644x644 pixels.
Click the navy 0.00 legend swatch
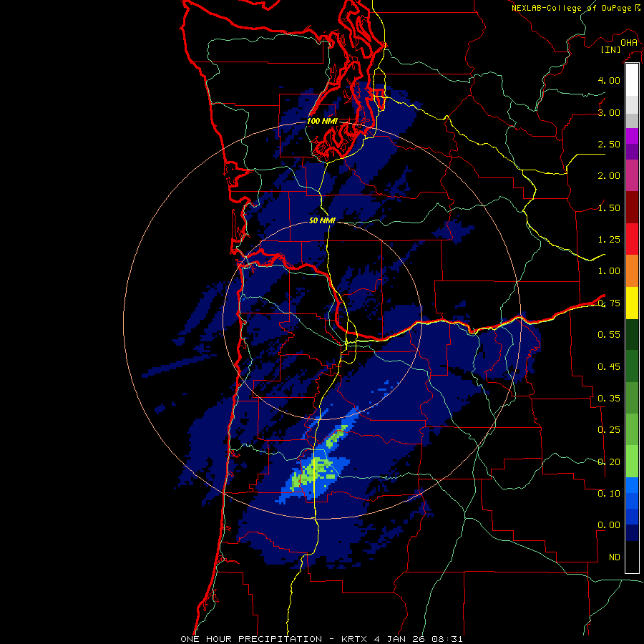(632, 533)
